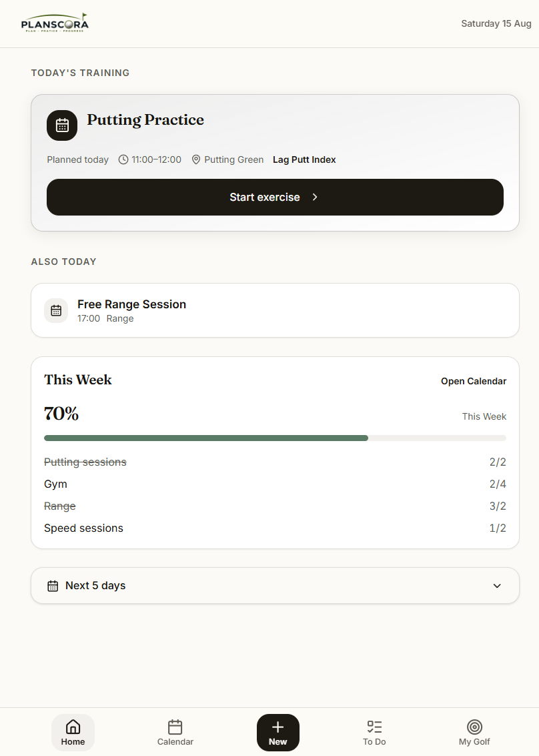Click the Open Calendar link
The width and height of the screenshot is (539, 756).
pyautogui.click(x=474, y=382)
